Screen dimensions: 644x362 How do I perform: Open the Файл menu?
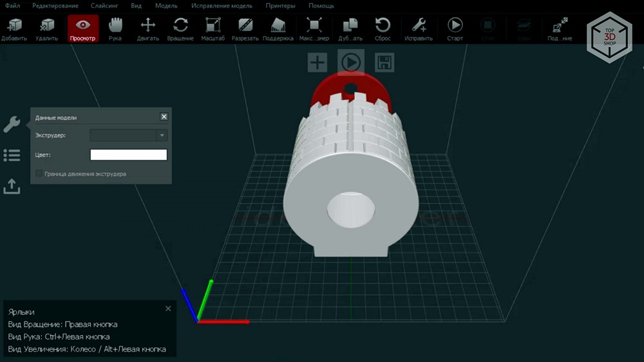click(x=12, y=6)
